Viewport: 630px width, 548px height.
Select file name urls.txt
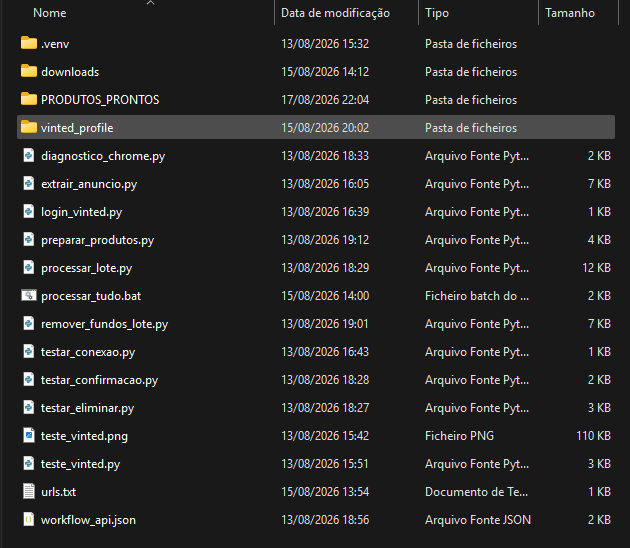(58, 492)
